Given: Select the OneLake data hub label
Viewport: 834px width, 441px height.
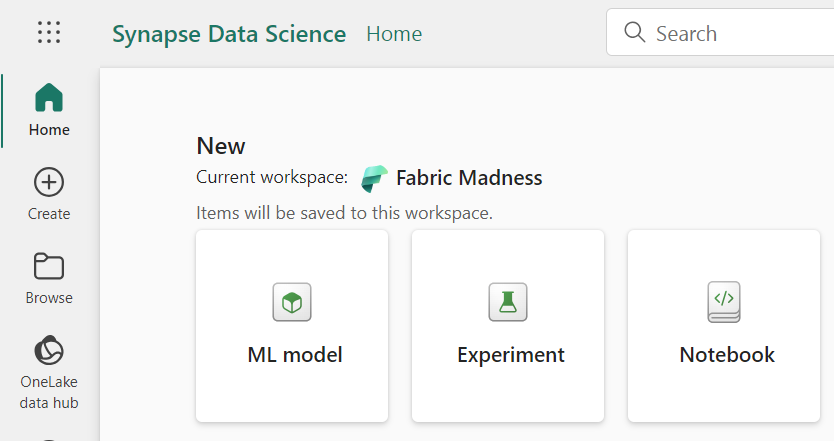Looking at the screenshot, I should click(49, 392).
